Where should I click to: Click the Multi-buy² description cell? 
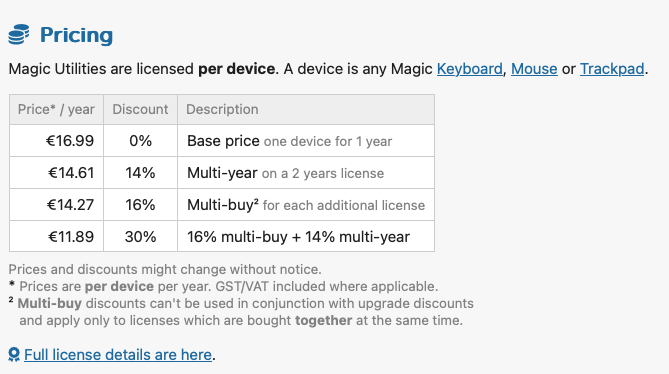point(306,205)
